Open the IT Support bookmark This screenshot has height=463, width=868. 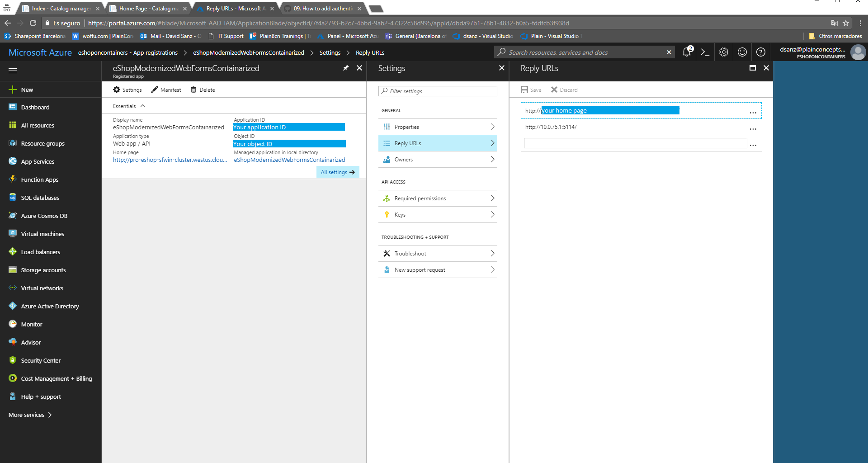pos(226,36)
